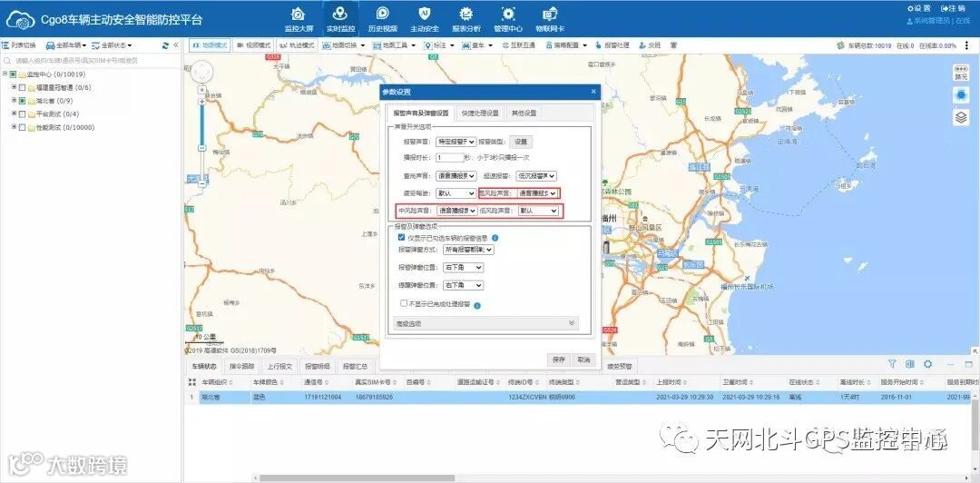Viewport: 980px width, 483px height.
Task: Open the 监控大屏 dashboard icon
Action: pos(299,19)
